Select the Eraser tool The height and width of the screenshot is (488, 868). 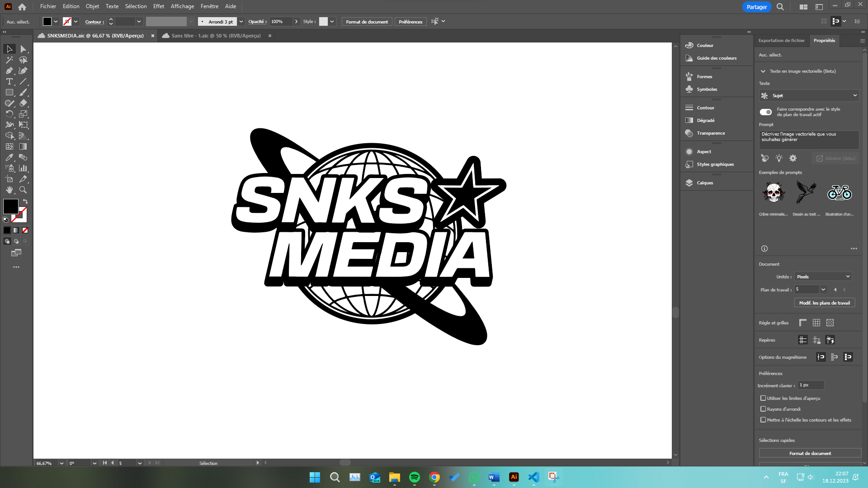(x=23, y=103)
